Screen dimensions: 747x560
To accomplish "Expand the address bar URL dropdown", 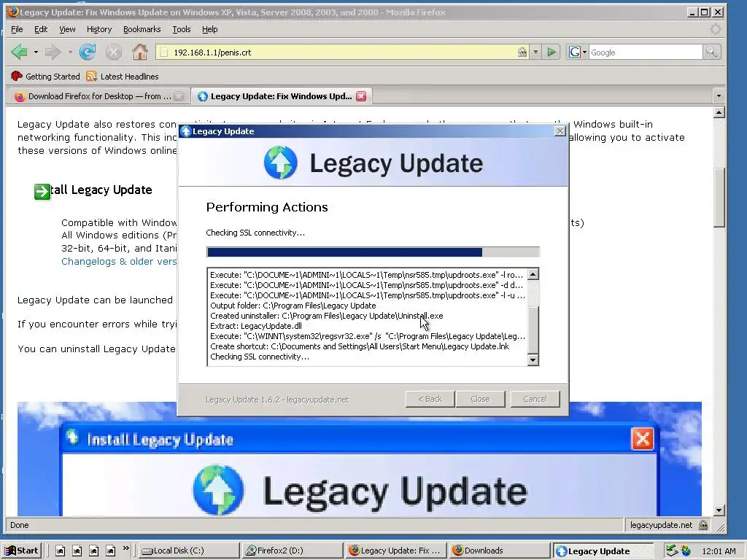I will (535, 52).
